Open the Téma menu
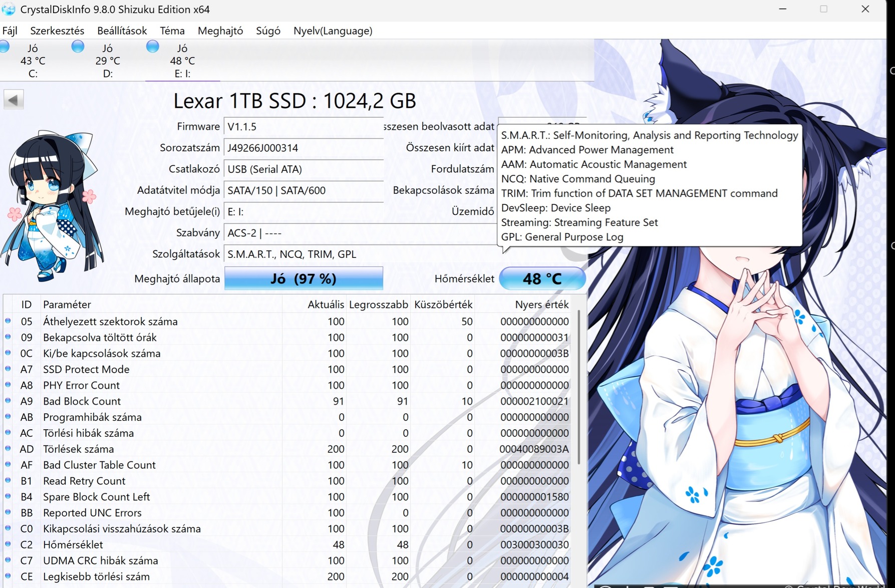The height and width of the screenshot is (588, 895). tap(172, 31)
